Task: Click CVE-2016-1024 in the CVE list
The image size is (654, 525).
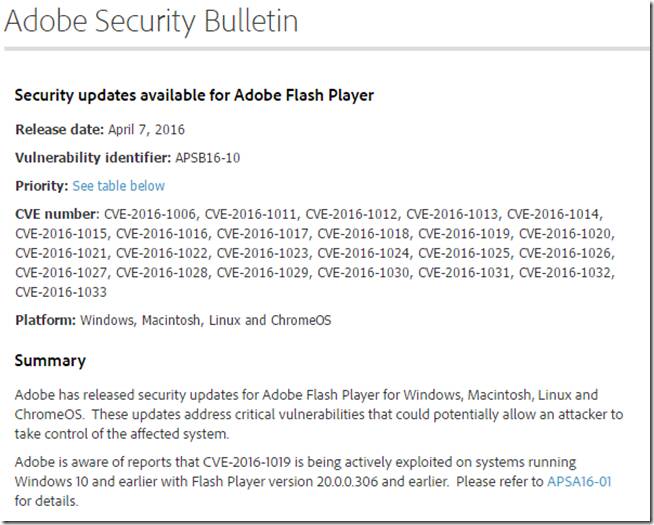Action: click(x=363, y=253)
